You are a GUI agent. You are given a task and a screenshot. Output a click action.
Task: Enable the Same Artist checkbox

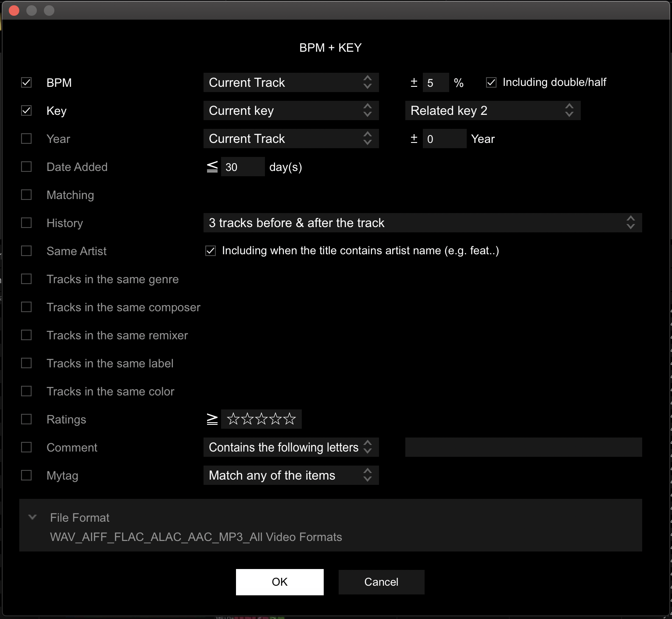(x=26, y=251)
